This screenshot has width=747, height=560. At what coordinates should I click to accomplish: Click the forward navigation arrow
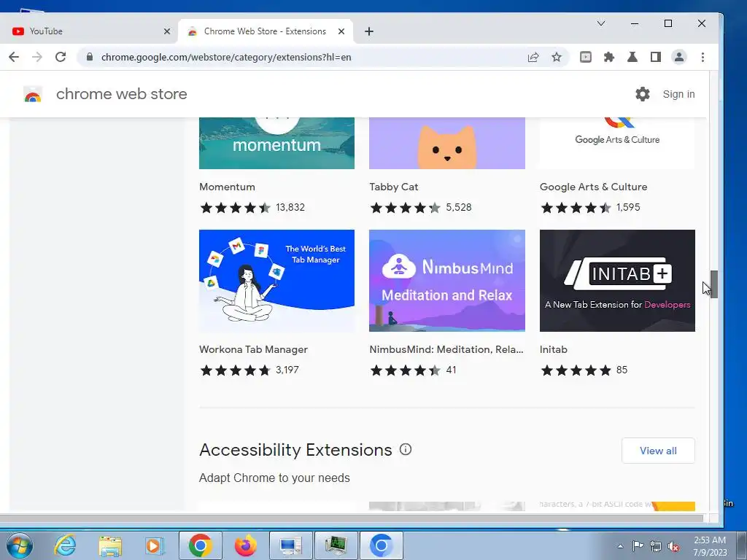(x=37, y=57)
